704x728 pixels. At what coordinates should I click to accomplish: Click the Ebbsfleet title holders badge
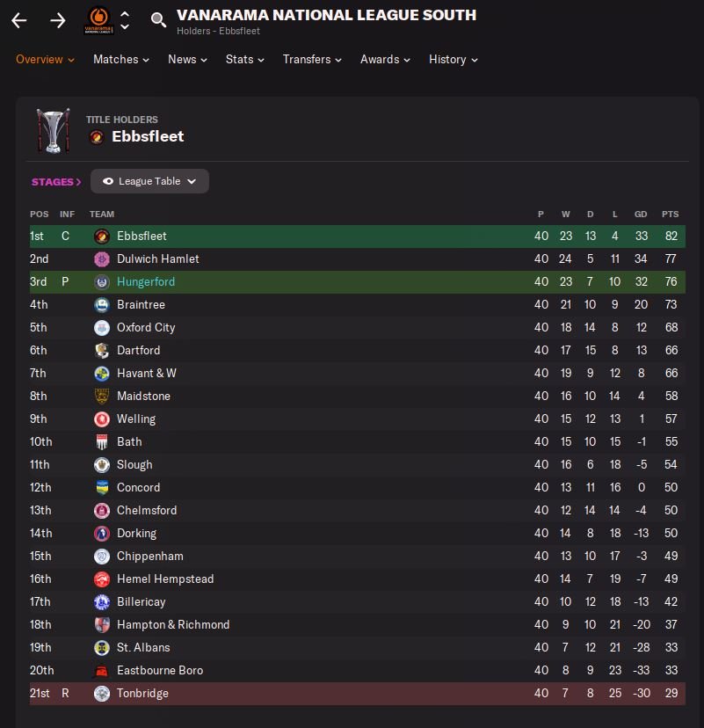point(97,137)
